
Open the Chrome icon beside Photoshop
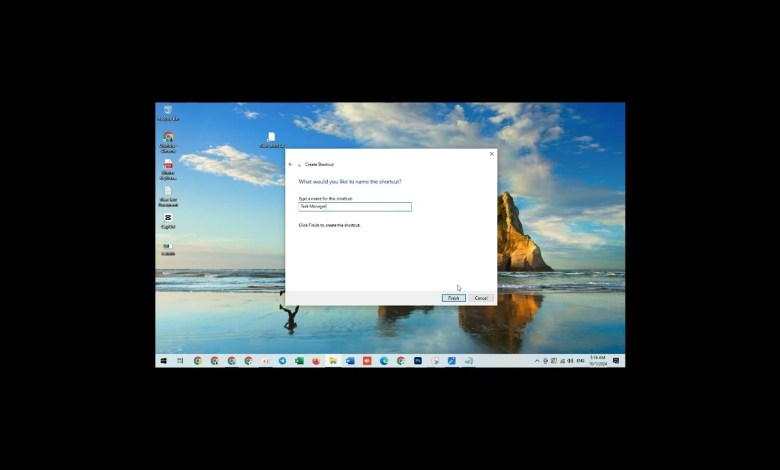[x=400, y=361]
